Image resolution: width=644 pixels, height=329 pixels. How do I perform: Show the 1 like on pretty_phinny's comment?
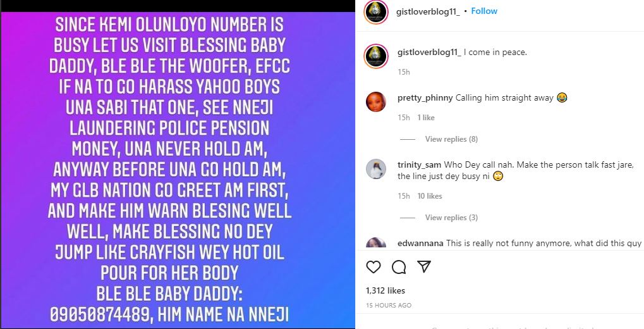426,118
